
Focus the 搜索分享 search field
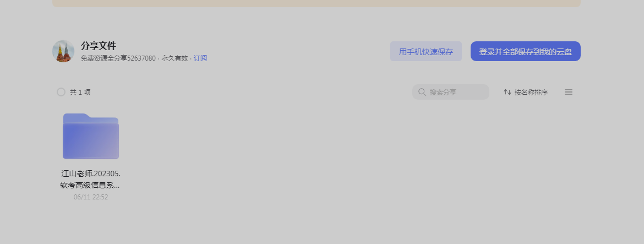click(451, 92)
